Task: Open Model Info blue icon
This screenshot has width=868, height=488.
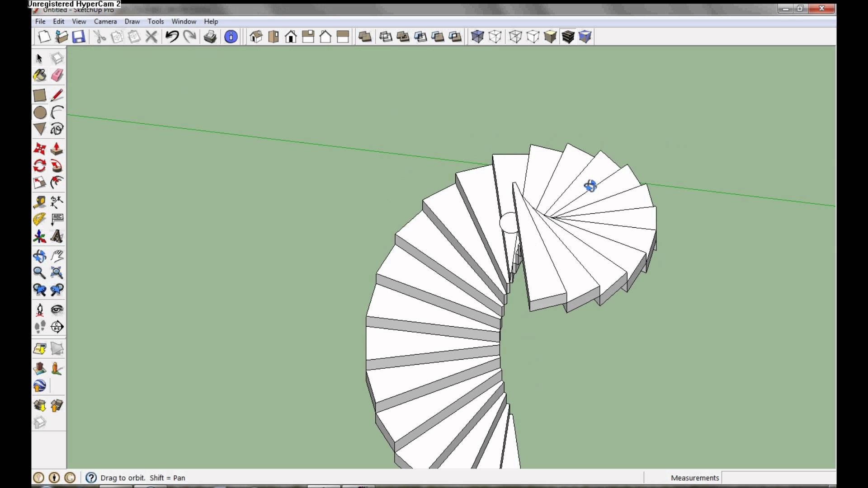Action: (231, 37)
